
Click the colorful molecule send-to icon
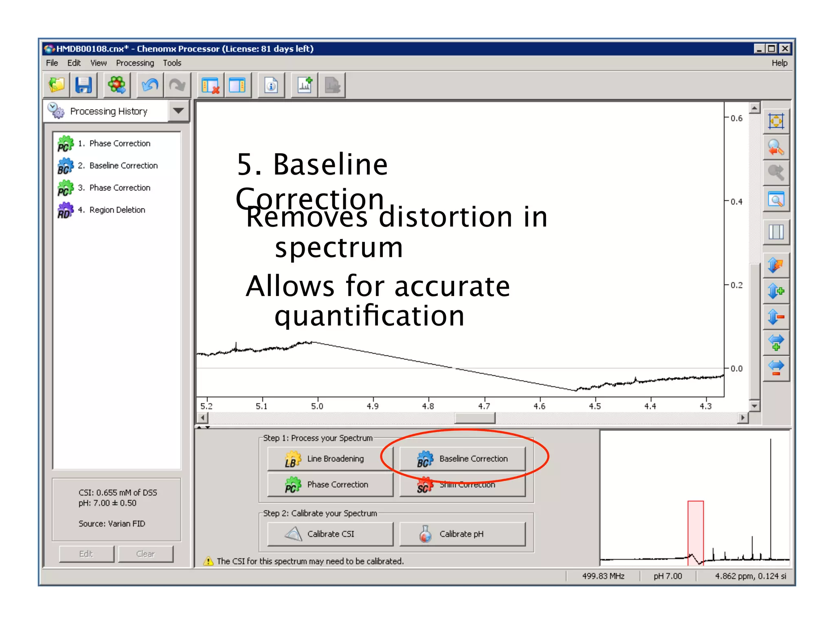click(117, 85)
